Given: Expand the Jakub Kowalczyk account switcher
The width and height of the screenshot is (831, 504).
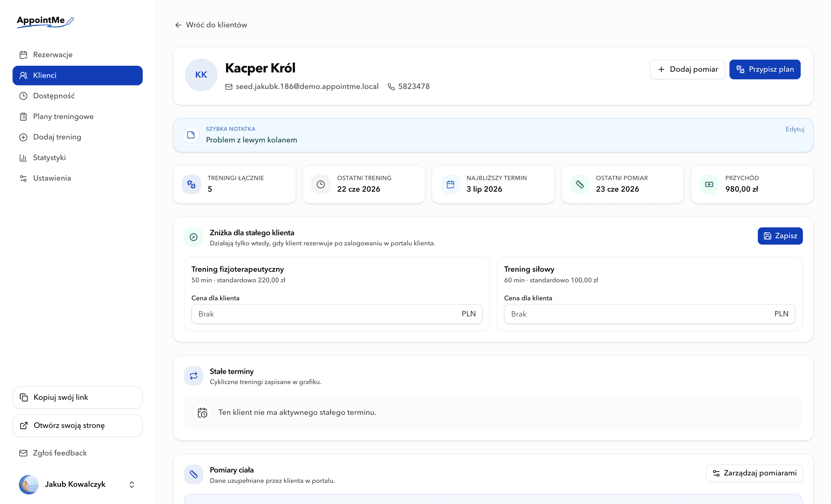Looking at the screenshot, I should (x=132, y=485).
